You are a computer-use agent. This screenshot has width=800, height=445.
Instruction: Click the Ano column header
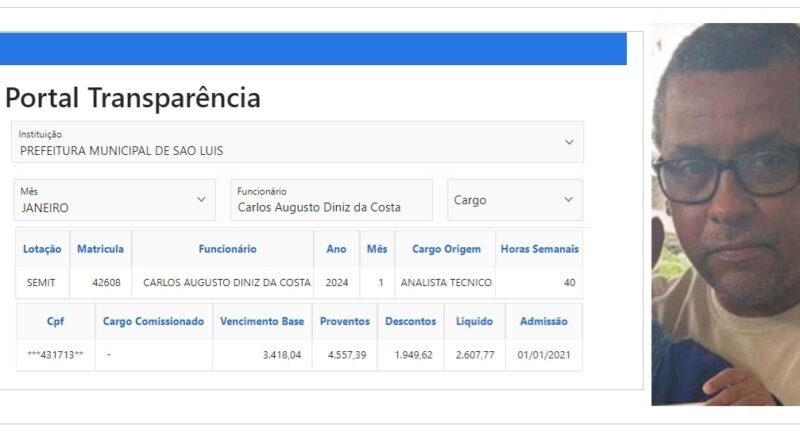point(337,249)
